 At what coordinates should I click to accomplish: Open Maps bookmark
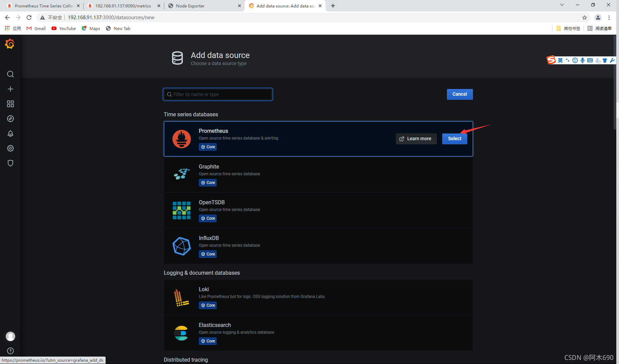(91, 28)
